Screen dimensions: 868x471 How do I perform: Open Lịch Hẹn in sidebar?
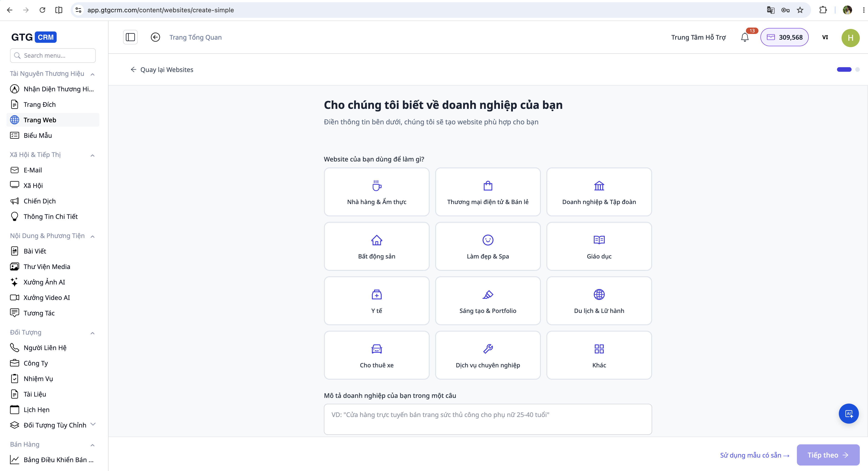pyautogui.click(x=53, y=410)
